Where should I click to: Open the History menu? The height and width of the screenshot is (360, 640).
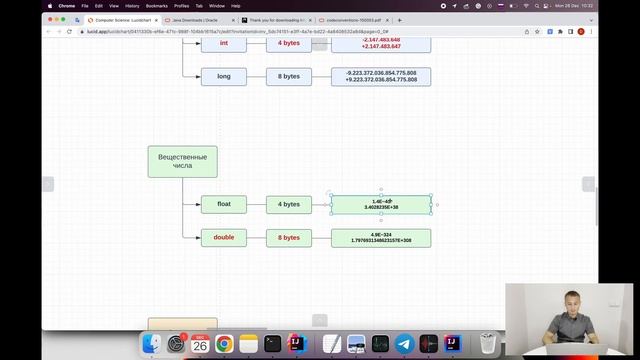click(x=132, y=6)
